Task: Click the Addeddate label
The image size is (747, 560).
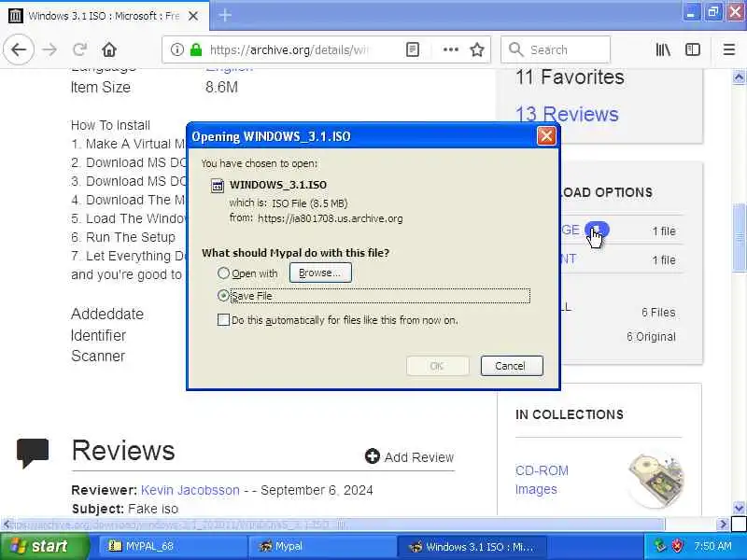Action: pyautogui.click(x=107, y=314)
